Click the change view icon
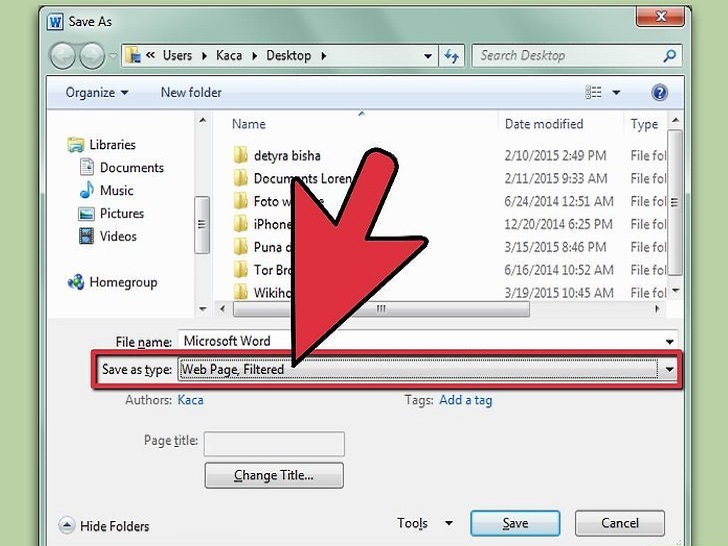728x546 pixels. (593, 92)
